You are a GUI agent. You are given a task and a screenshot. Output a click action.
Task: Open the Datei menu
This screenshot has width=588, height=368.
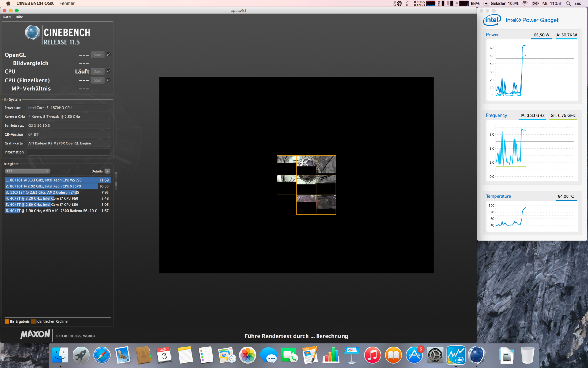[x=7, y=17]
